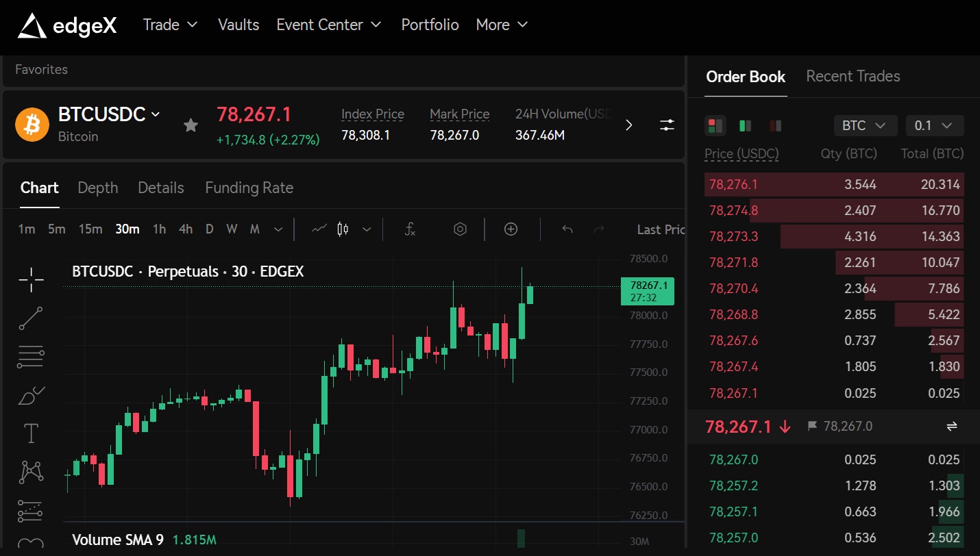Open the 0.1 price grouping dropdown
This screenshot has width=980, height=556.
click(x=935, y=125)
